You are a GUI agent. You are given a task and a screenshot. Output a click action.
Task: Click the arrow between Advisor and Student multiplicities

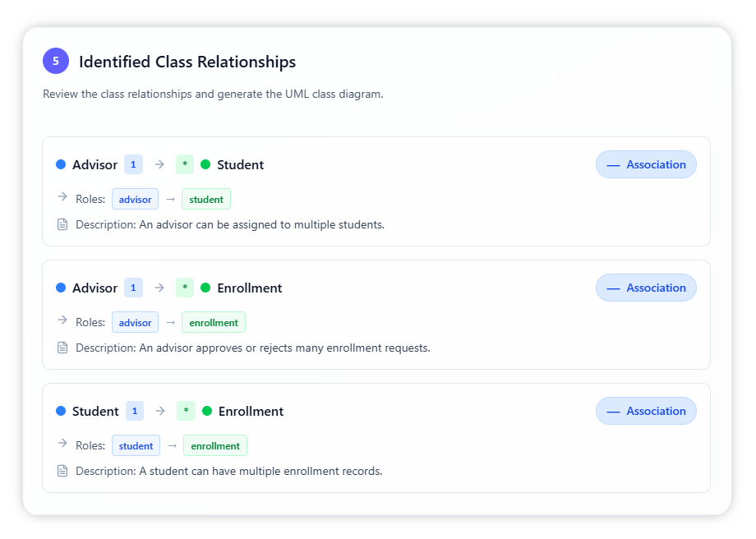coord(159,164)
